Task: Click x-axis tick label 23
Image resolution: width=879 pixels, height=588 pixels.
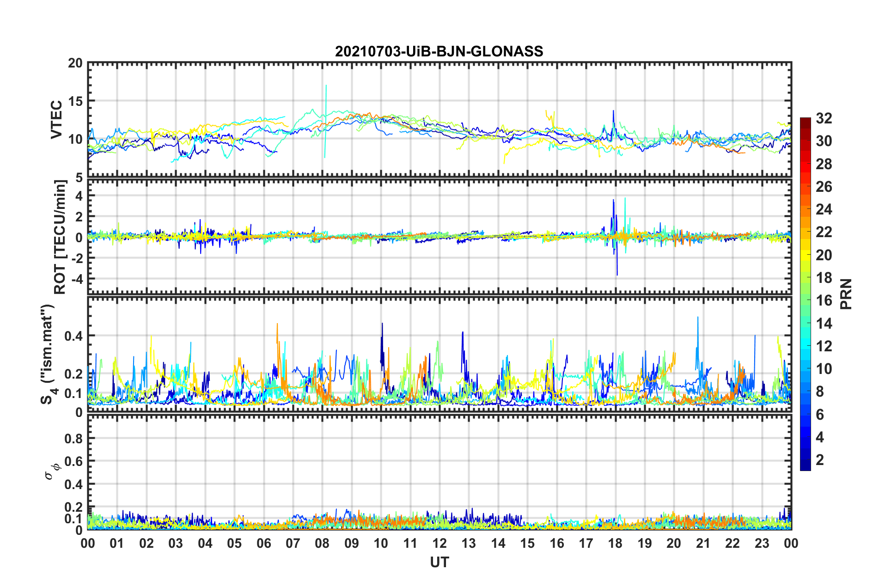Action: coord(762,543)
